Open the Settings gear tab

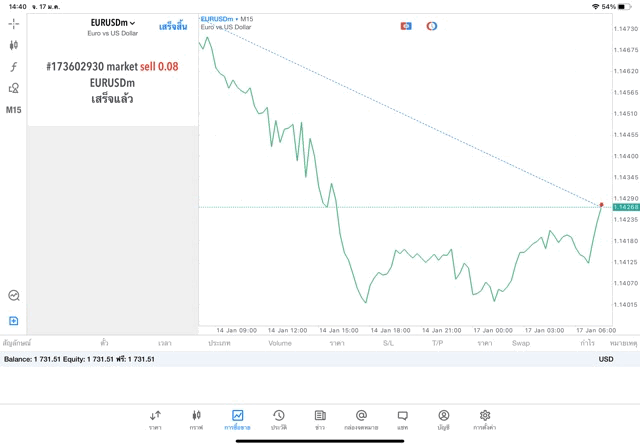(x=485, y=419)
